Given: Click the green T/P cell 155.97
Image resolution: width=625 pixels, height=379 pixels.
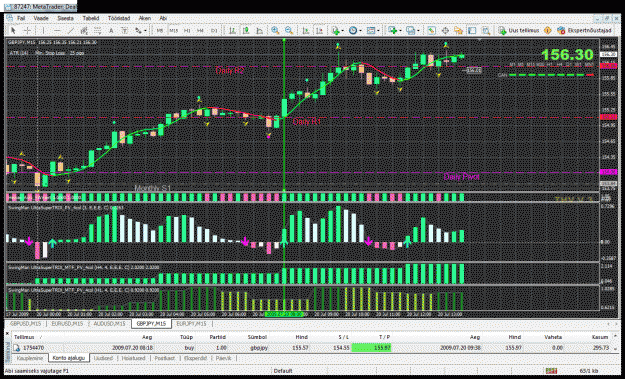Looking at the screenshot, I should pos(371,348).
